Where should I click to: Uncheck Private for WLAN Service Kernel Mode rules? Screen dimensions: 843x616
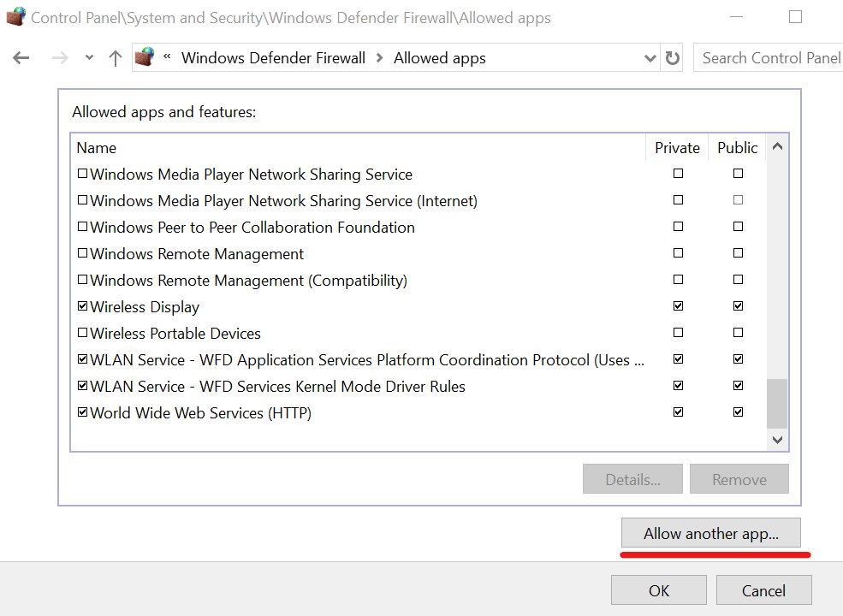[x=678, y=385]
